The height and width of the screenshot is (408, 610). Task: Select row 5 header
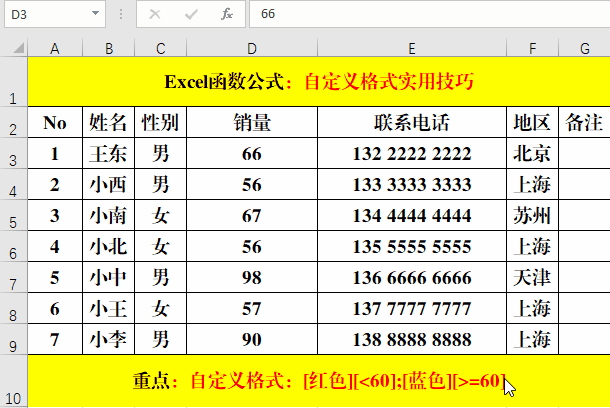click(14, 215)
